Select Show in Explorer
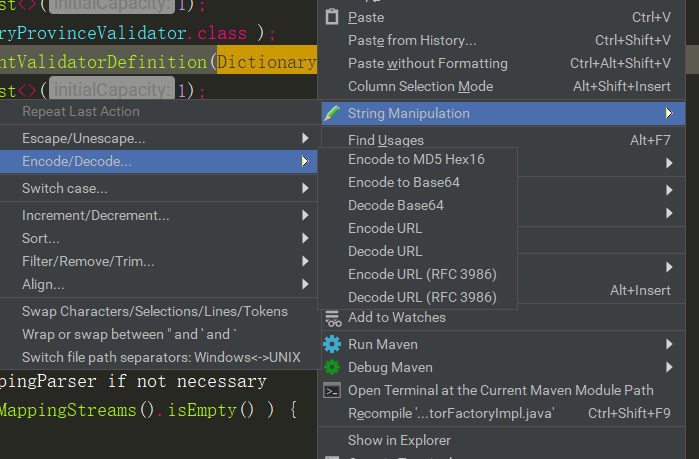The image size is (699, 459). coord(503,440)
